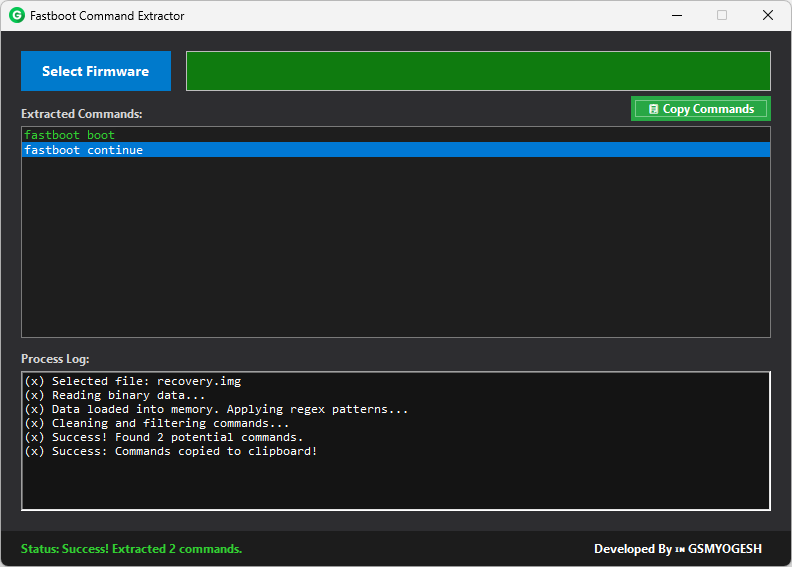Select the highlighted 'fastboot continue' command

[x=84, y=150]
